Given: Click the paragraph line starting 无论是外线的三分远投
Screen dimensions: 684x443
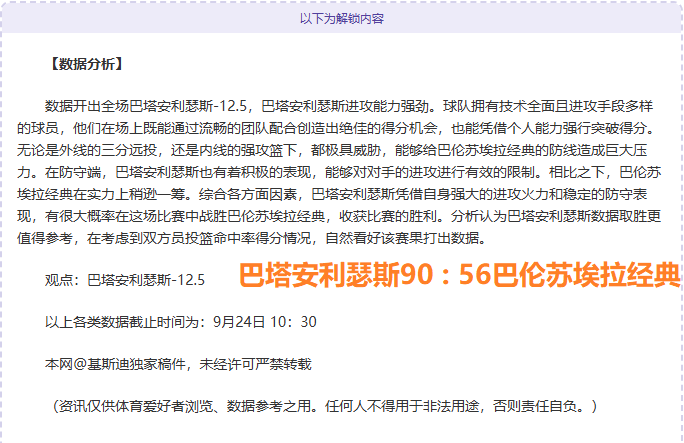Looking at the screenshot, I should (332, 150).
